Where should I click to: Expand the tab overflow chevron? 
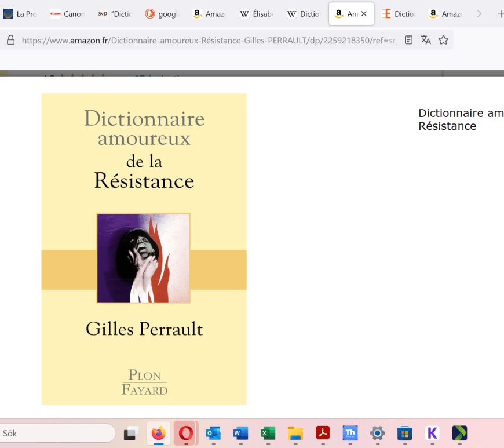[479, 14]
